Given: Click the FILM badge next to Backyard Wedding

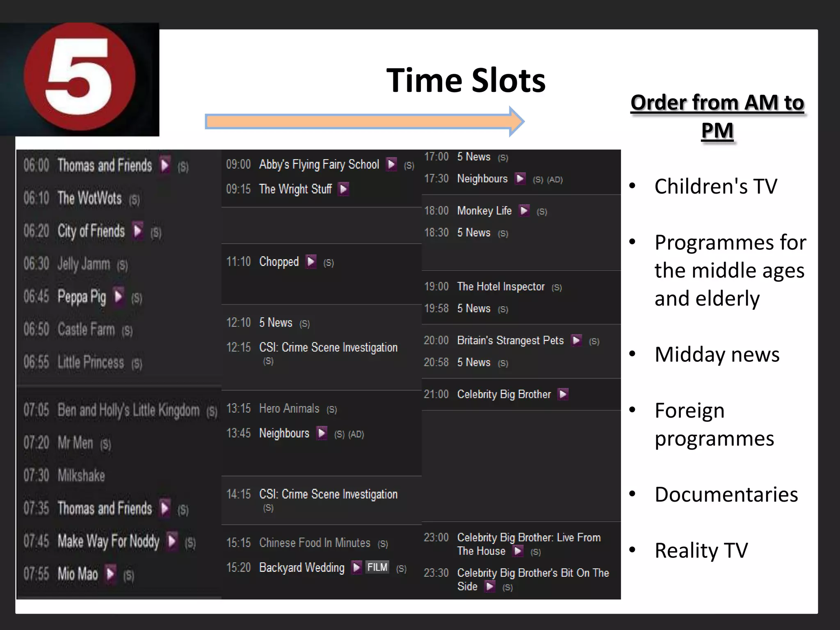Looking at the screenshot, I should (x=377, y=568).
